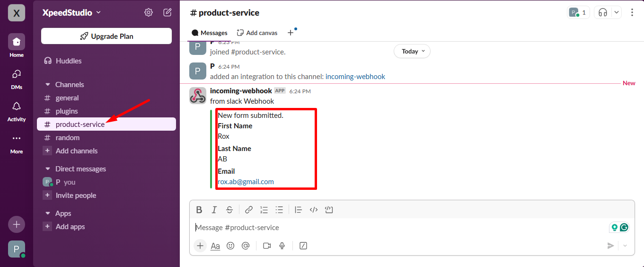Insert a link in the message
This screenshot has width=644, height=267.
click(249, 210)
